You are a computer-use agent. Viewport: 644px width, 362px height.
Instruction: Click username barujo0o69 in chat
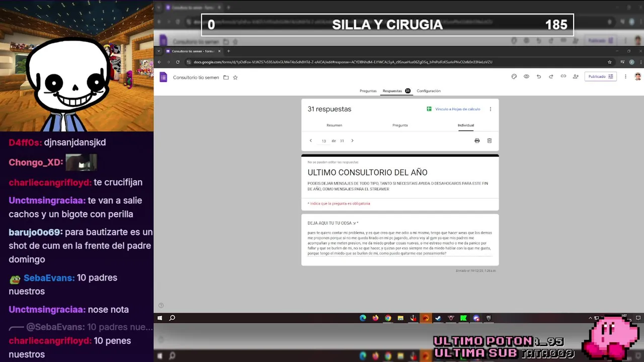click(x=35, y=232)
